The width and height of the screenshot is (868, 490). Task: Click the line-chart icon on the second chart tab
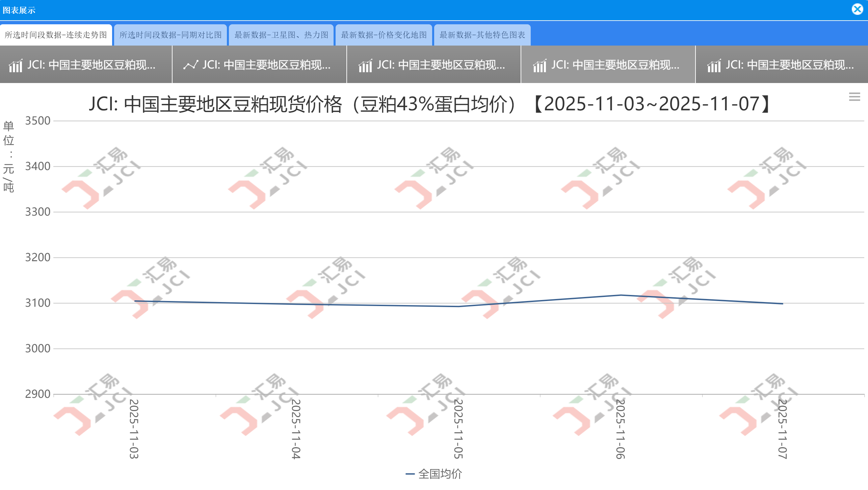190,65
